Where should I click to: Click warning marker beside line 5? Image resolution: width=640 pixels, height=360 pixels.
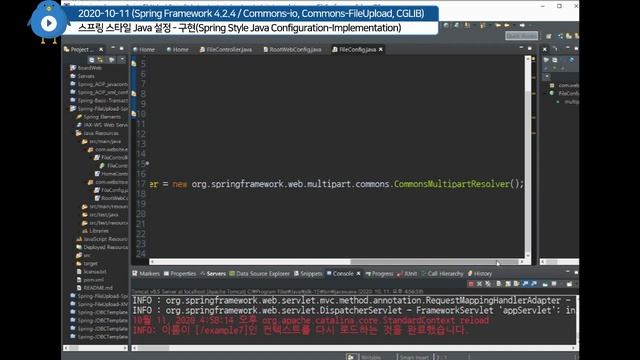[x=134, y=64]
